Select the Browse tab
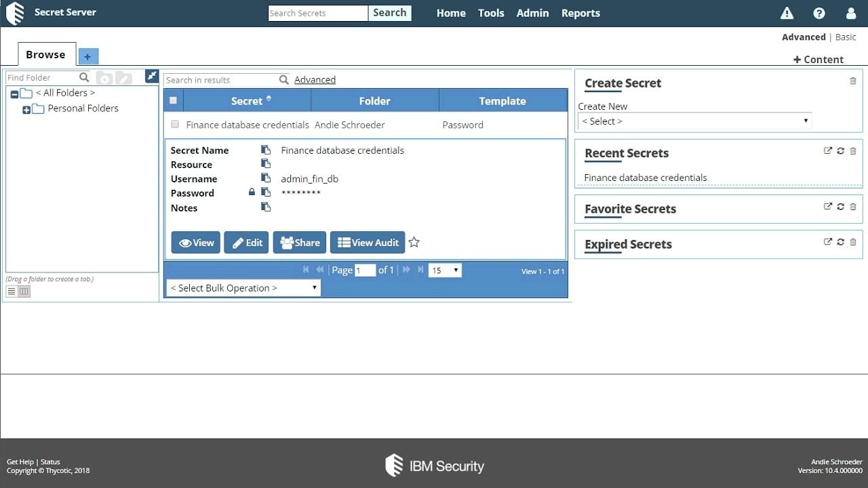The height and width of the screenshot is (488, 868). [45, 54]
